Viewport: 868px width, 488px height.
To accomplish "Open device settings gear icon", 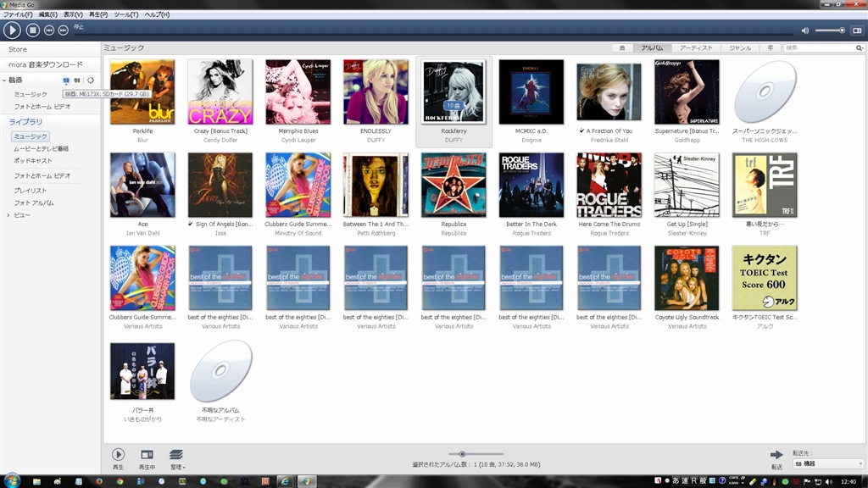I will pos(90,80).
